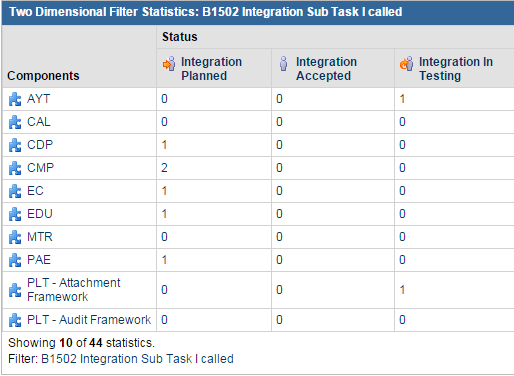Click the component icon next to CMP
Viewport: 514px width, 376px height.
15,168
